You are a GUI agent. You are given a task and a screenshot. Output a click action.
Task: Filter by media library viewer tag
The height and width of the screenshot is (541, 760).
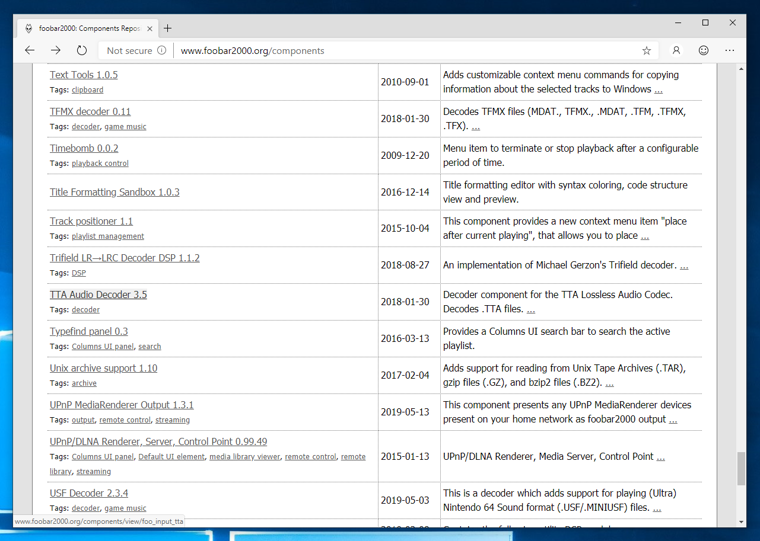(245, 457)
